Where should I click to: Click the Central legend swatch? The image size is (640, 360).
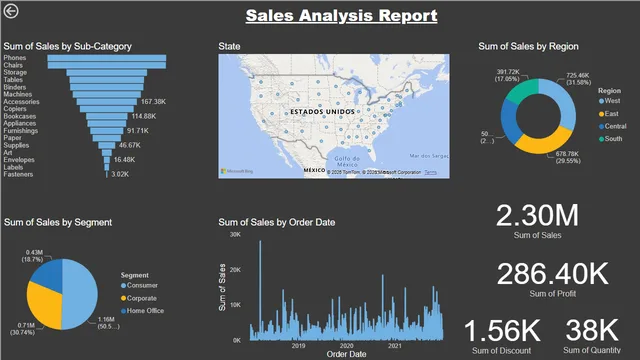coord(601,127)
